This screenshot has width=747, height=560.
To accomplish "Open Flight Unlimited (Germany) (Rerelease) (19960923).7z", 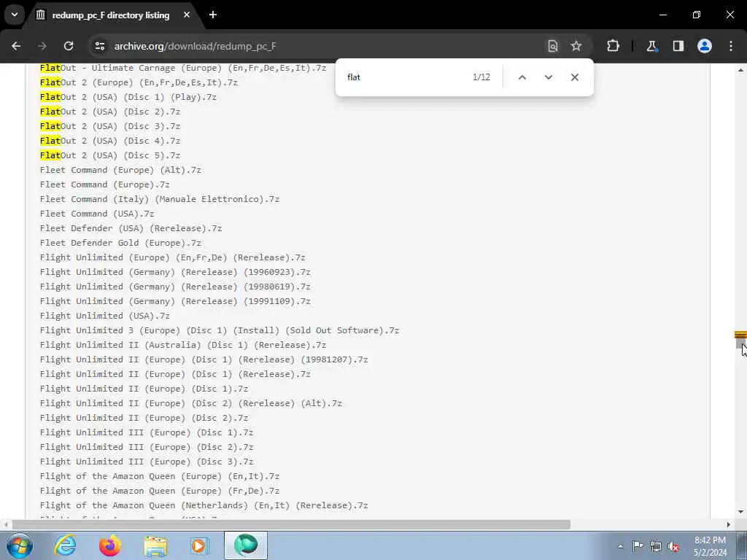I will pyautogui.click(x=175, y=273).
